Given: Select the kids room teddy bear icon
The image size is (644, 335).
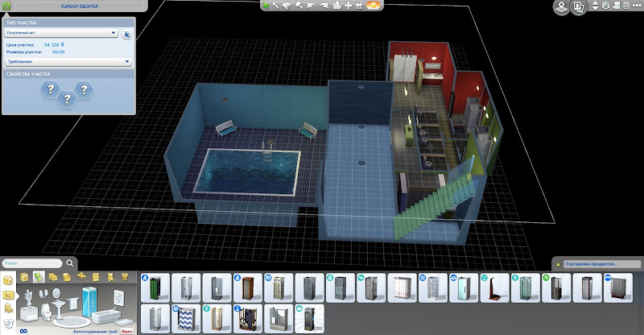Looking at the screenshot, I should pos(110,277).
